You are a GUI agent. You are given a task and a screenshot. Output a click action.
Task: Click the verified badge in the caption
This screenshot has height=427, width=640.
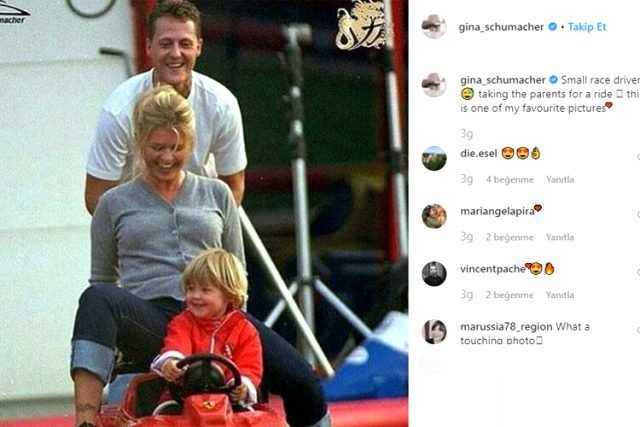tap(553, 79)
